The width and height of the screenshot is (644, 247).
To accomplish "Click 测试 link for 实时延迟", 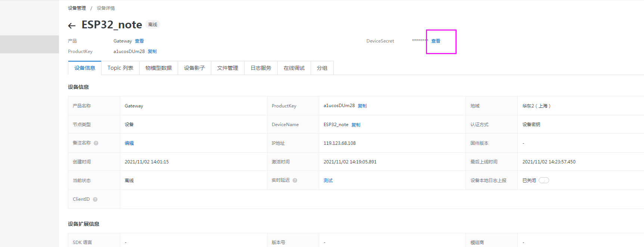I will click(328, 181).
